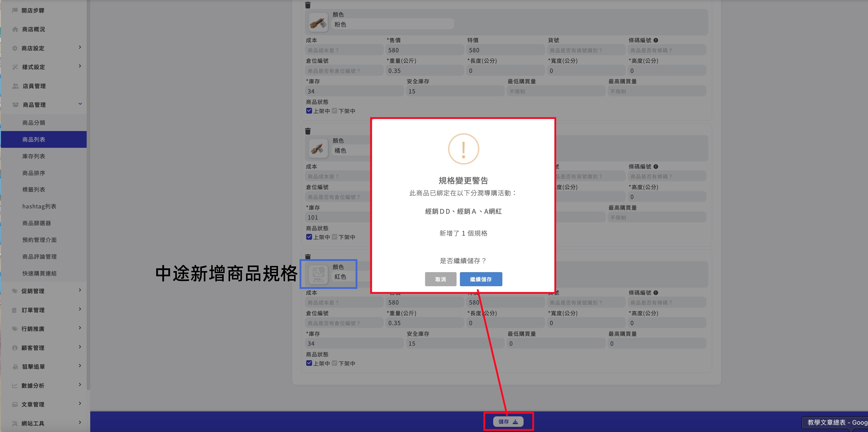Toggle 上架中 checkbox for 橘色 variant
This screenshot has width=868, height=432.
[309, 237]
